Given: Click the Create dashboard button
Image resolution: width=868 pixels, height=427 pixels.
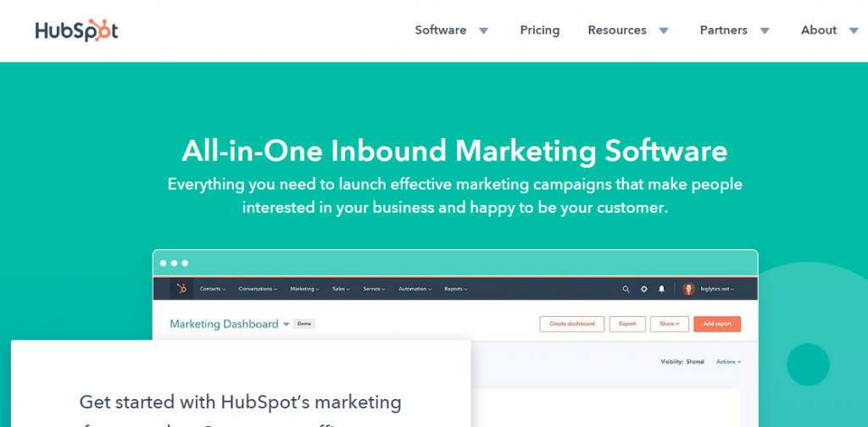Looking at the screenshot, I should click(x=572, y=324).
